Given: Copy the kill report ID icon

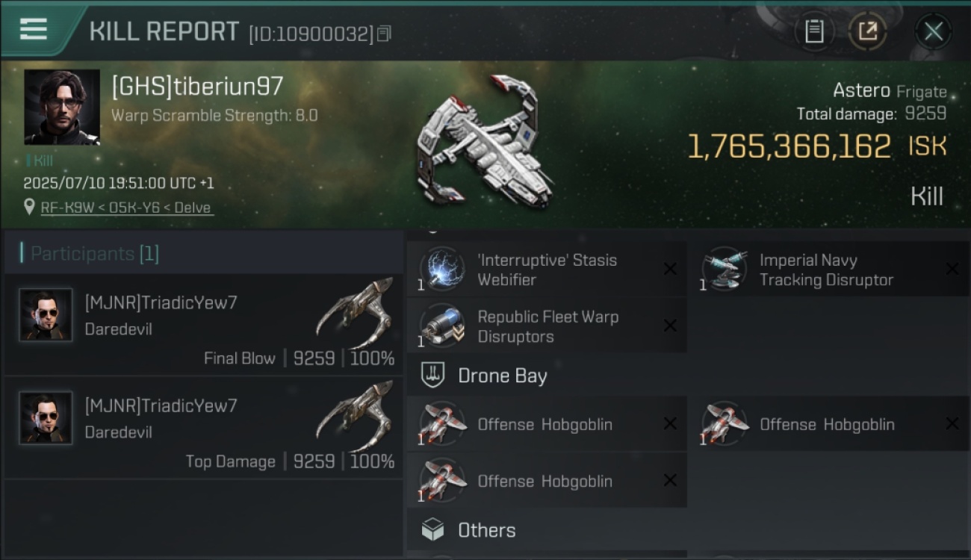Looking at the screenshot, I should [384, 34].
